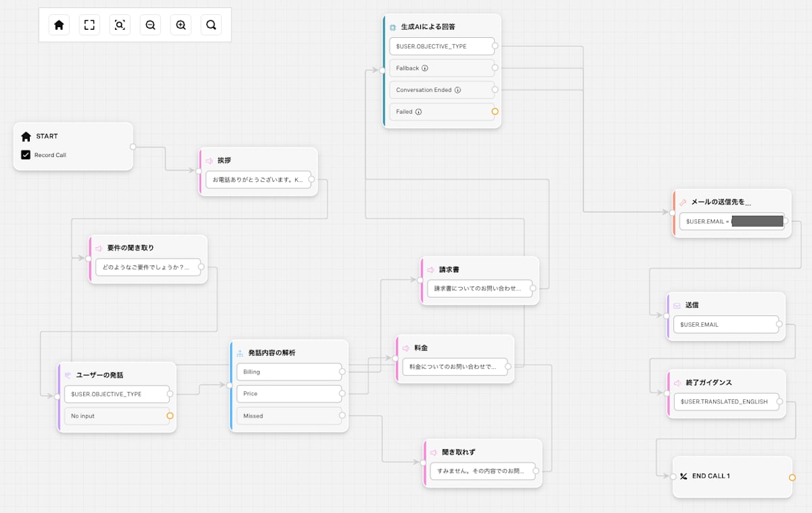Select the fit-to-screen icon in the toolbar
The height and width of the screenshot is (513, 812).
[x=89, y=24]
